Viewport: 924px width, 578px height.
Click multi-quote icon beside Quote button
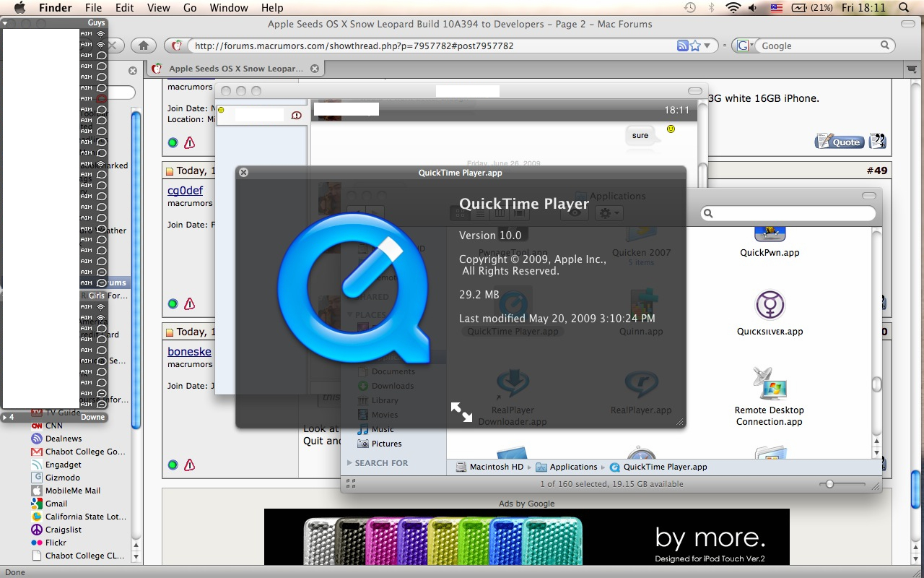click(x=877, y=142)
